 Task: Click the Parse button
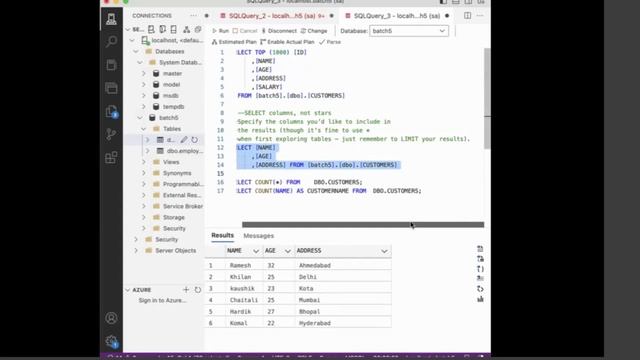tap(330, 42)
